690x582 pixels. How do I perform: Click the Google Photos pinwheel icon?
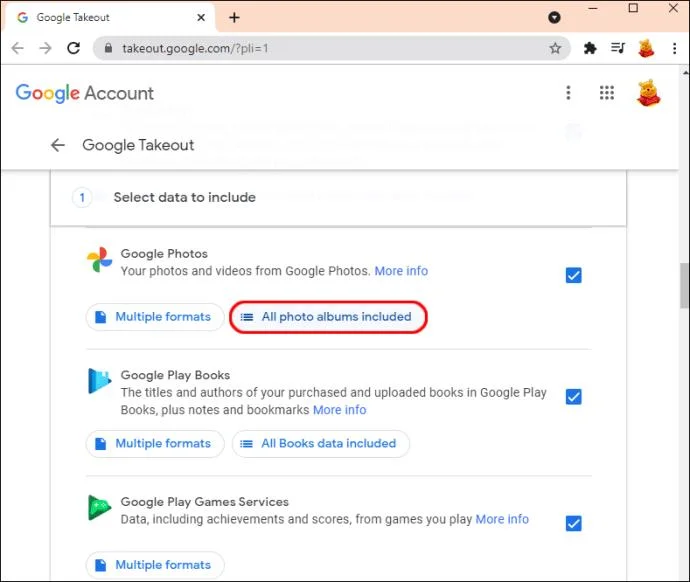pos(99,260)
